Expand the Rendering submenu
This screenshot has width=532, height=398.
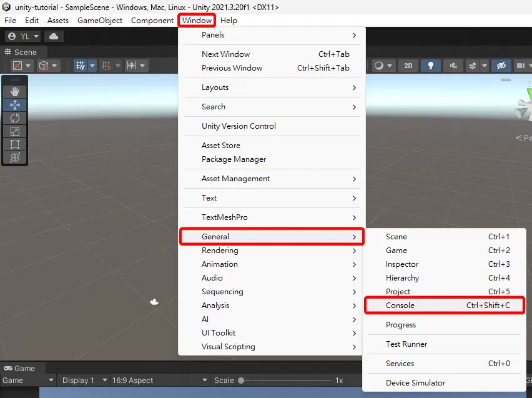272,251
